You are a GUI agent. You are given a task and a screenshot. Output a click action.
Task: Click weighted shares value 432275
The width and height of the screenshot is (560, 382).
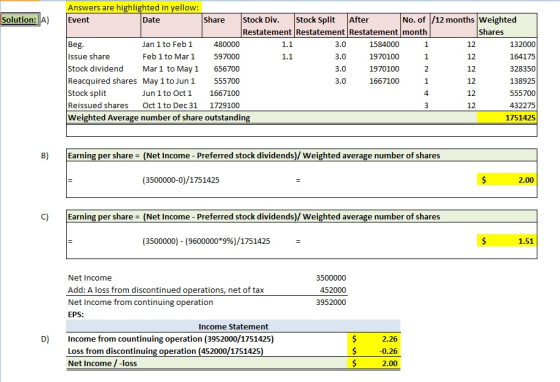point(522,105)
